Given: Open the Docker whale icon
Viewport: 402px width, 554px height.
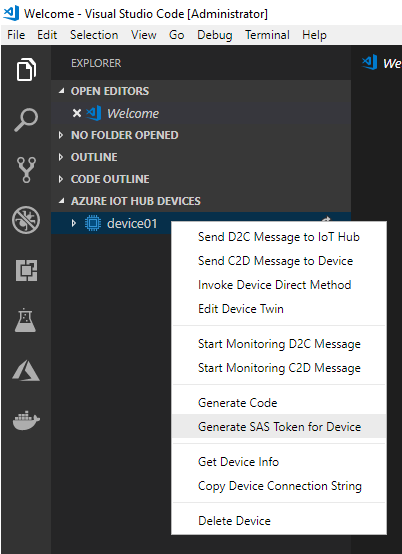Looking at the screenshot, I should 26,420.
